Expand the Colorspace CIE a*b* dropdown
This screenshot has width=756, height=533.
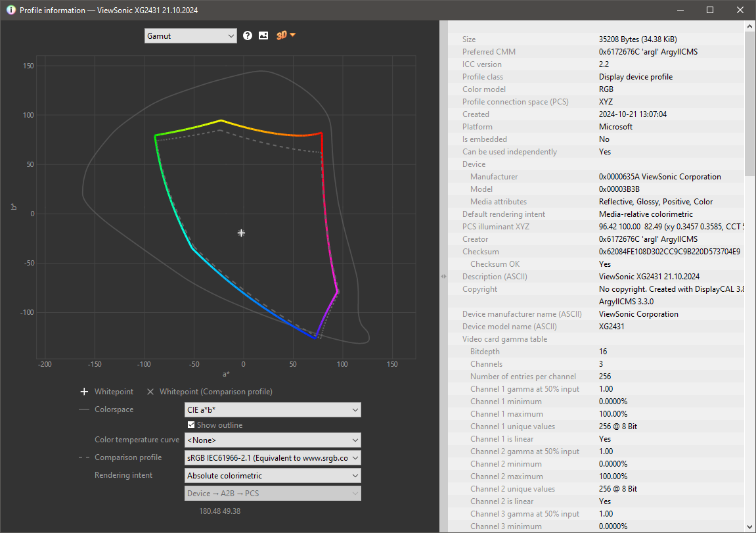click(x=273, y=410)
